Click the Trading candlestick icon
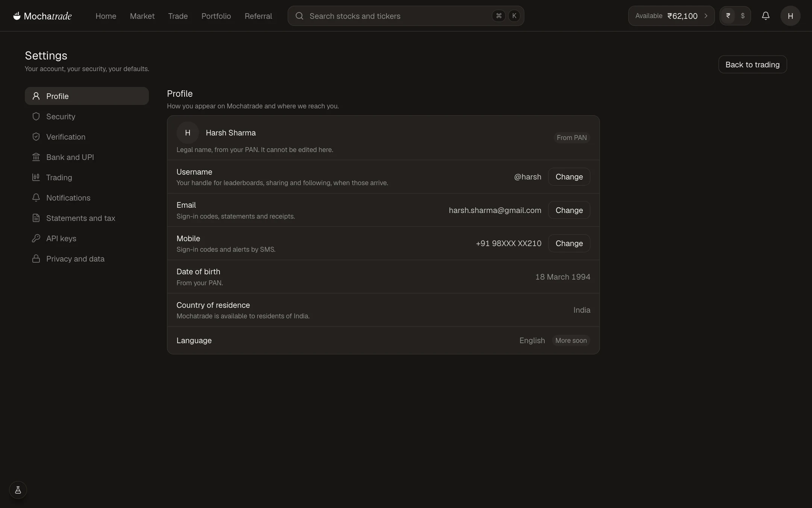 (36, 177)
